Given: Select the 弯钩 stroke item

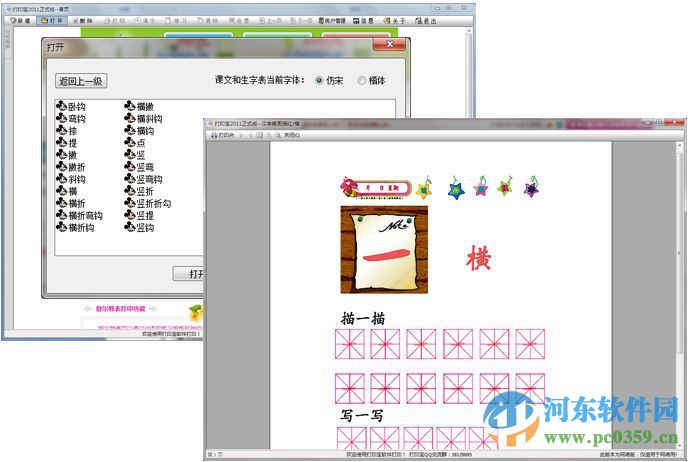Looking at the screenshot, I should click(71, 118).
